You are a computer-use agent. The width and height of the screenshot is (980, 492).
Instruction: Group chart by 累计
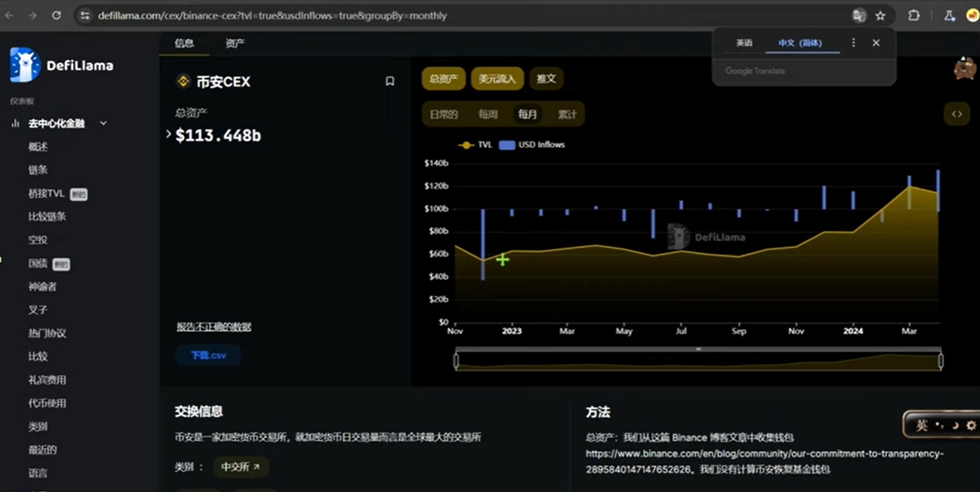[567, 114]
